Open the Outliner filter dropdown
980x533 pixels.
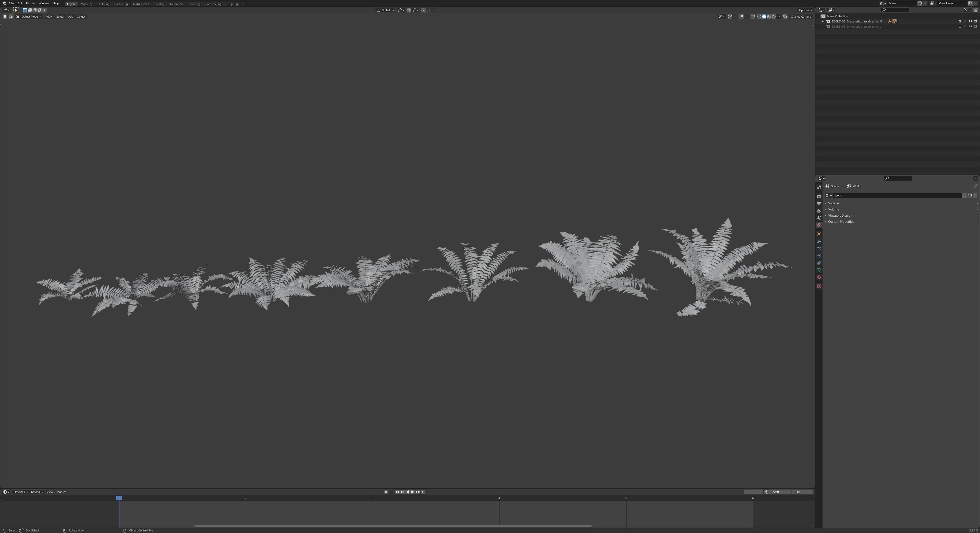(x=967, y=10)
